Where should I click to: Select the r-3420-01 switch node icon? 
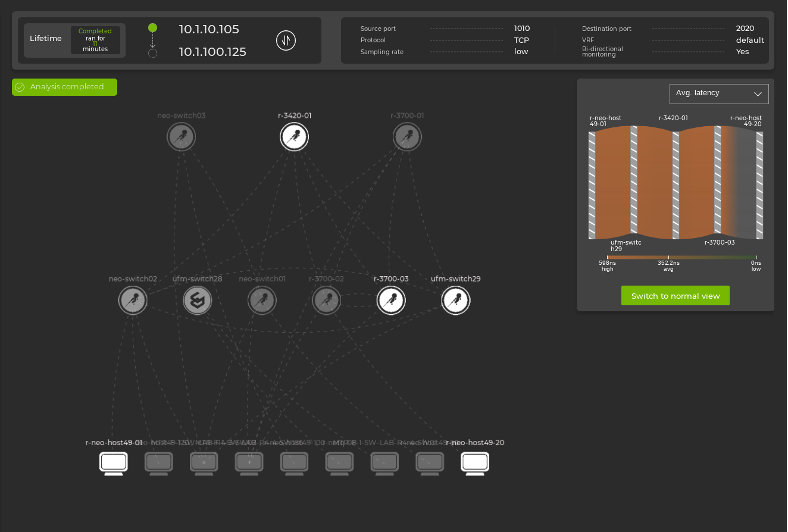coord(294,136)
